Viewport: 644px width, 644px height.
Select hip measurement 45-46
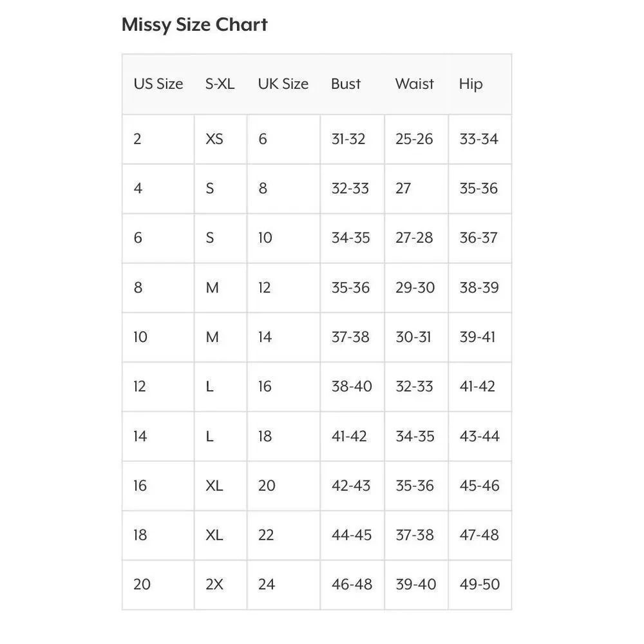tap(479, 486)
